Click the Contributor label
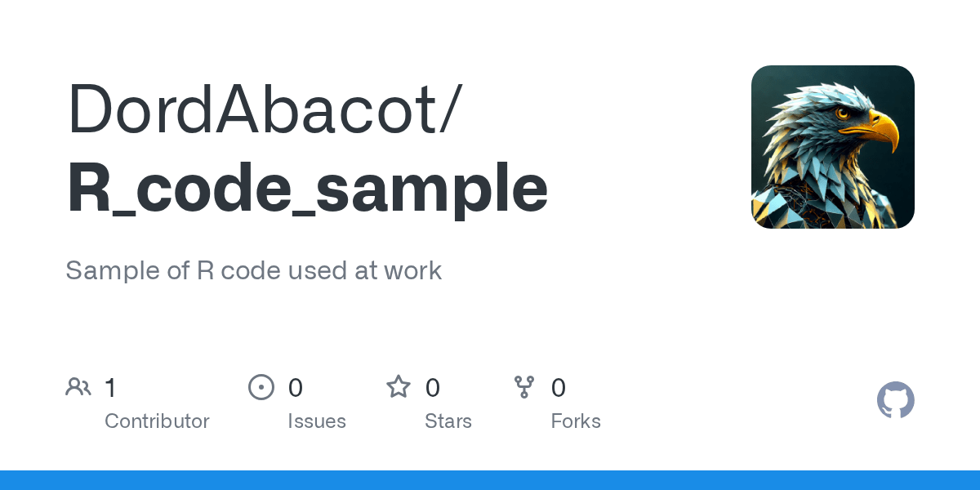 click(157, 421)
